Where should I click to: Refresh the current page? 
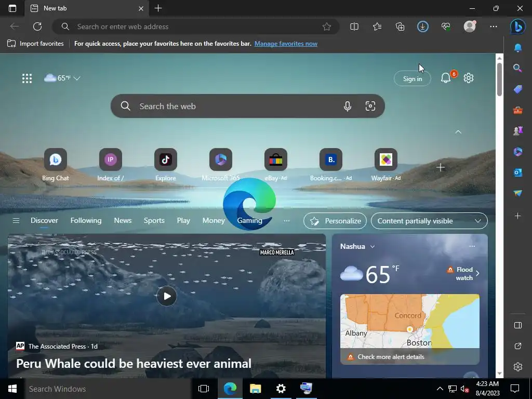[x=37, y=27]
